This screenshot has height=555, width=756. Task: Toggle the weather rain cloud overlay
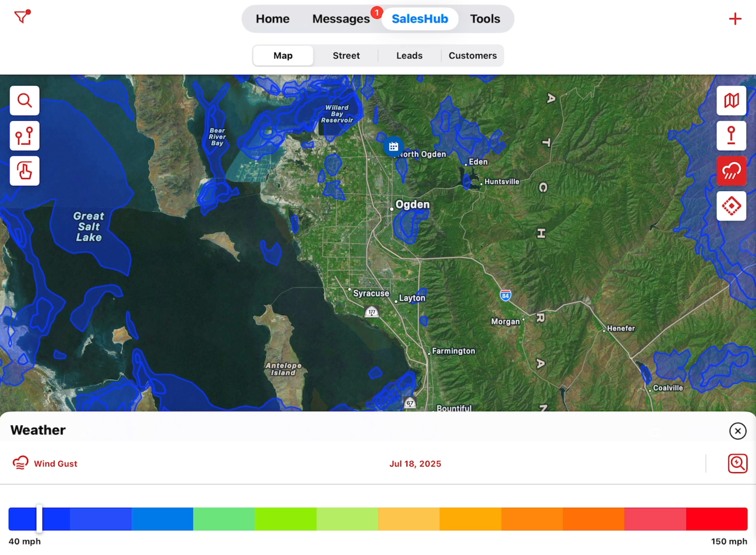click(x=731, y=171)
